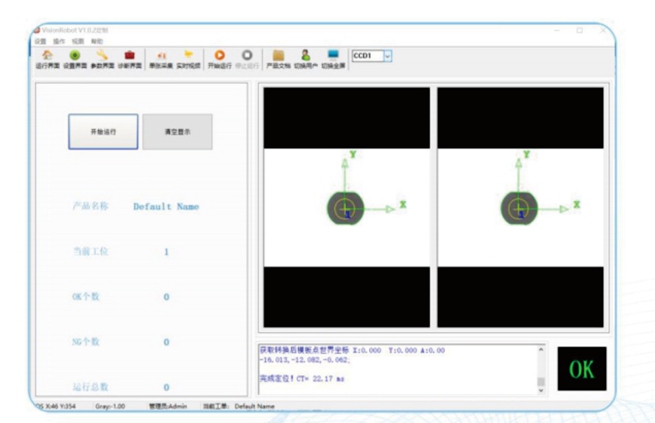Click the large 开始运行 button in left panel
Image resolution: width=655 pixels, height=423 pixels.
[x=103, y=132]
